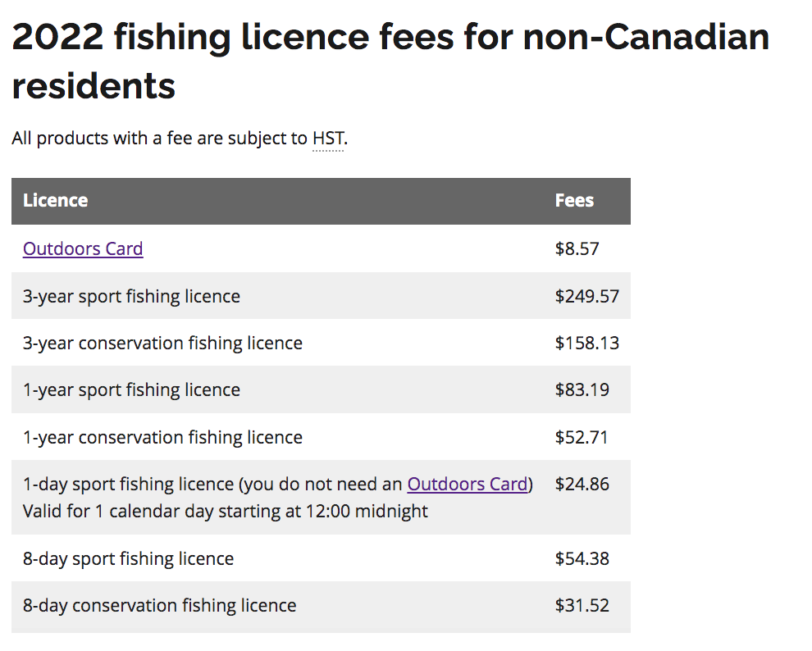Select the Fees column header
812x651 pixels.
pyautogui.click(x=574, y=200)
